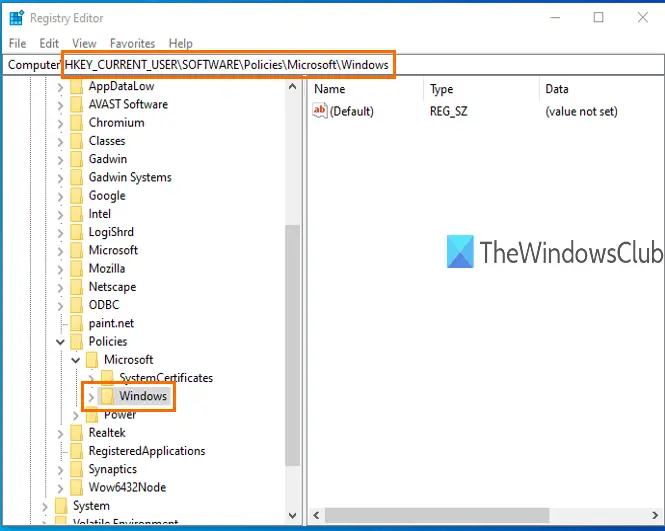Select the Microsoft key under Policies
Screen dimensions: 665x531
129,360
